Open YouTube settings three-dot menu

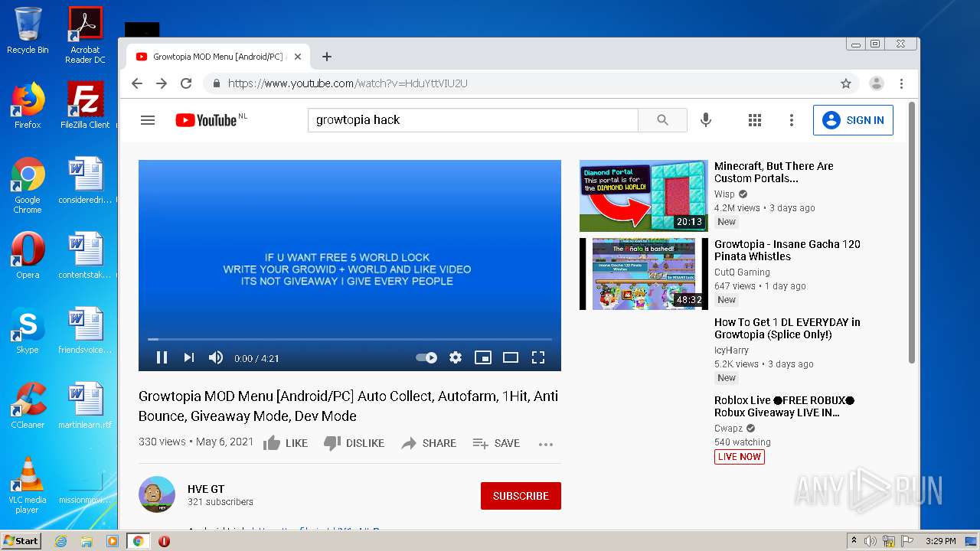coord(792,120)
